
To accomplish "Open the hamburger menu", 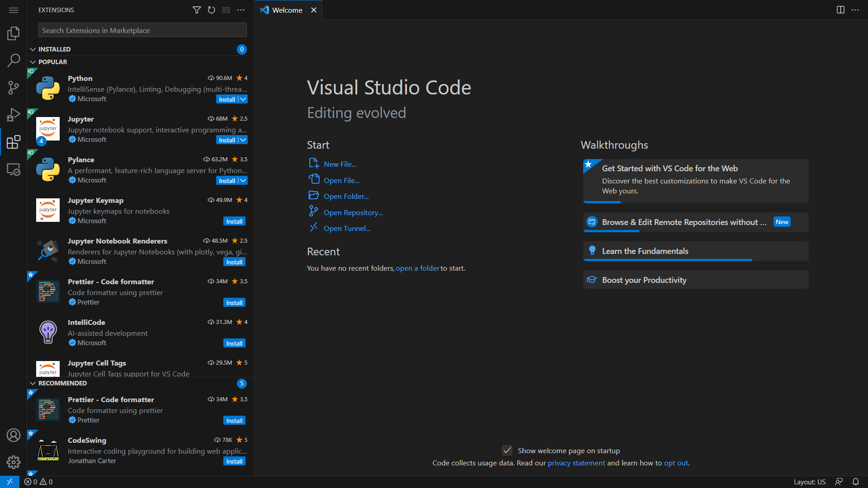I will 13,9.
